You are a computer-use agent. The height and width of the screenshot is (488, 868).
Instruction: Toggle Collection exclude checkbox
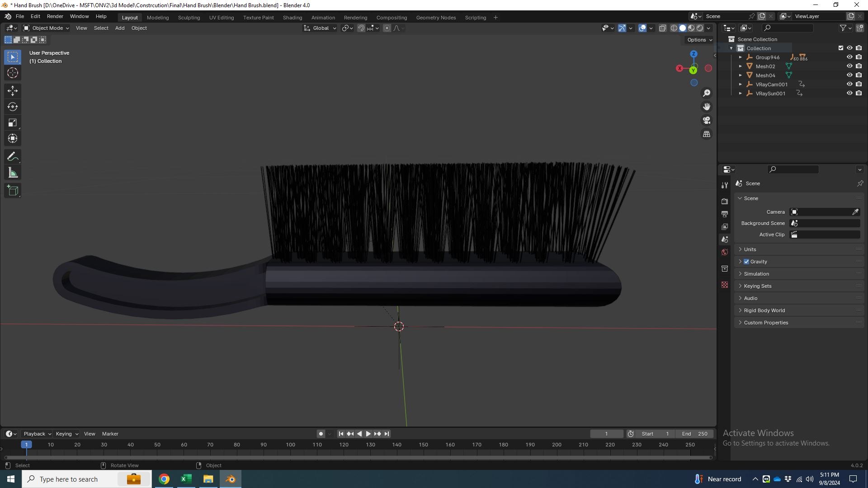(x=841, y=48)
